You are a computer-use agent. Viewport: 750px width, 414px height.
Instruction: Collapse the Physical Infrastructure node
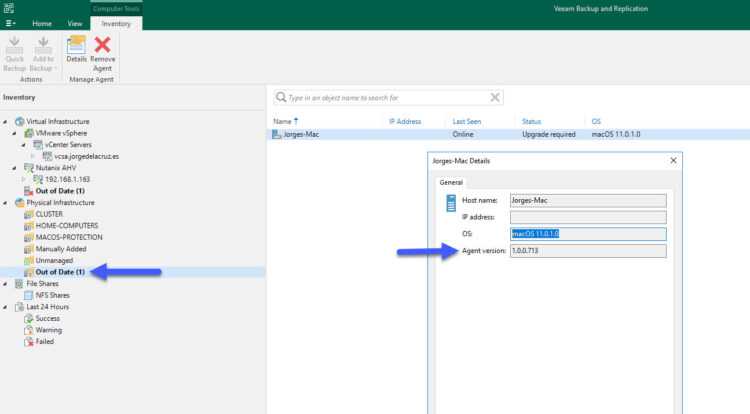pos(5,203)
